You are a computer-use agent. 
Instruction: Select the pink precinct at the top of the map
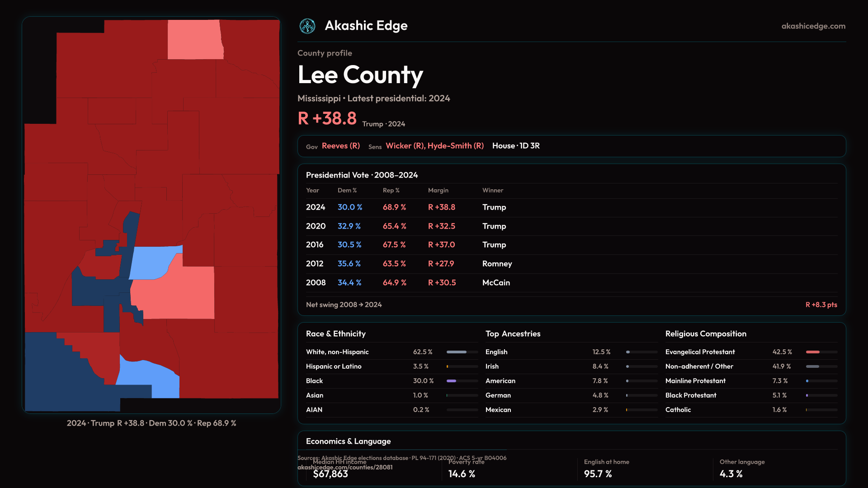(194, 40)
